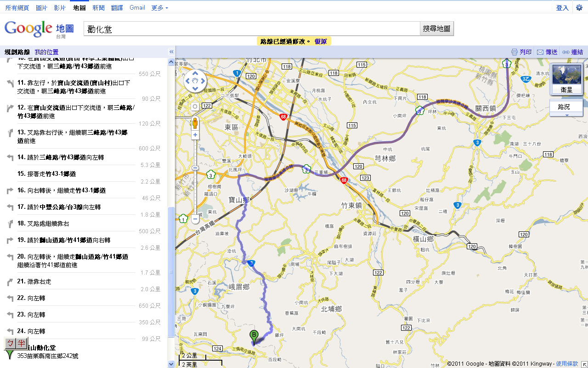
Task: Click the pan right arrow on map control
Action: [x=203, y=82]
